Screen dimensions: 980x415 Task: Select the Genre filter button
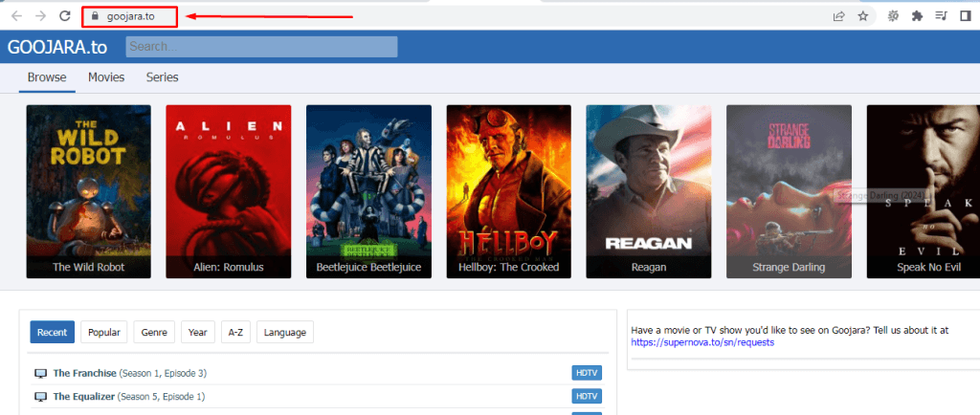154,332
